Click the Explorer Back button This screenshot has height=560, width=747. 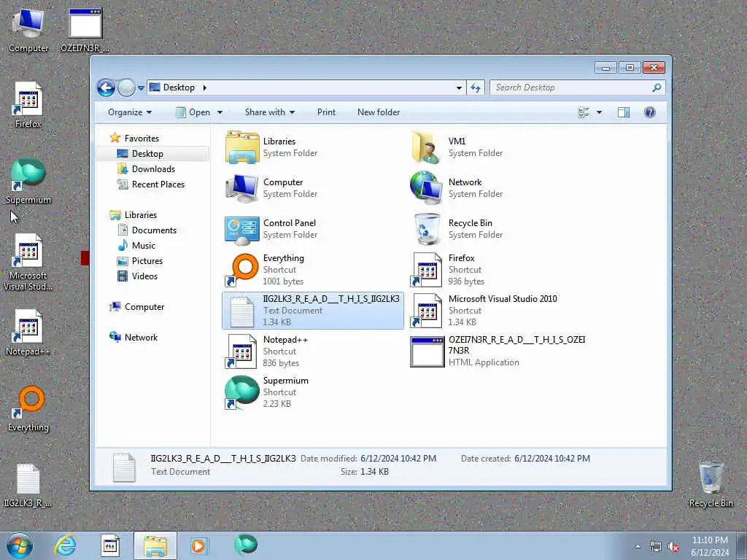coord(106,87)
